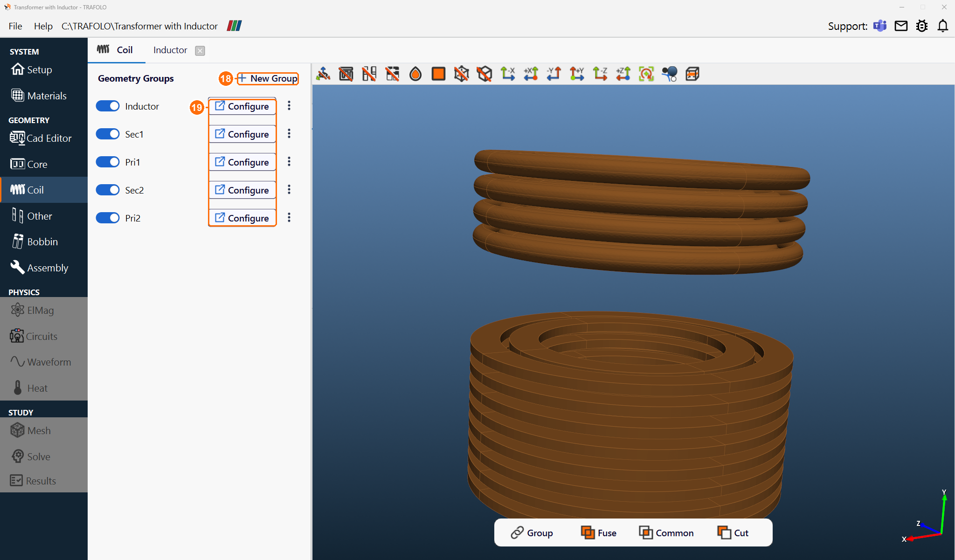Open options menu for Sec2 group

(289, 189)
